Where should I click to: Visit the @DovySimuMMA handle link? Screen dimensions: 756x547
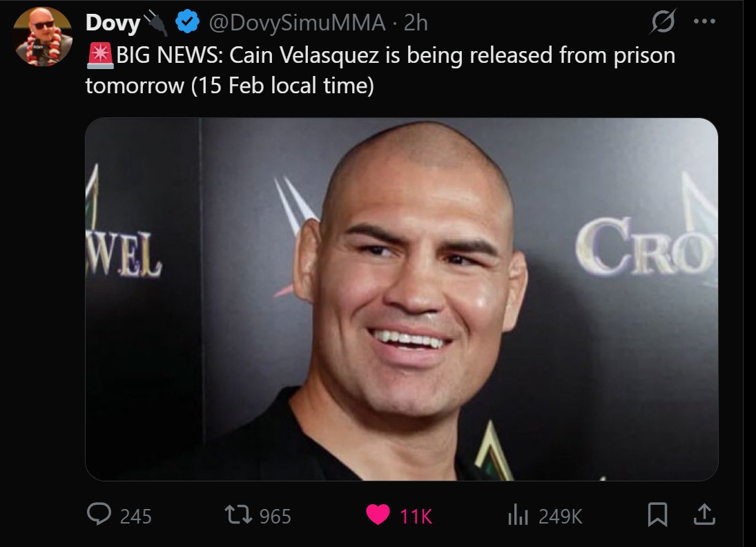coord(296,23)
